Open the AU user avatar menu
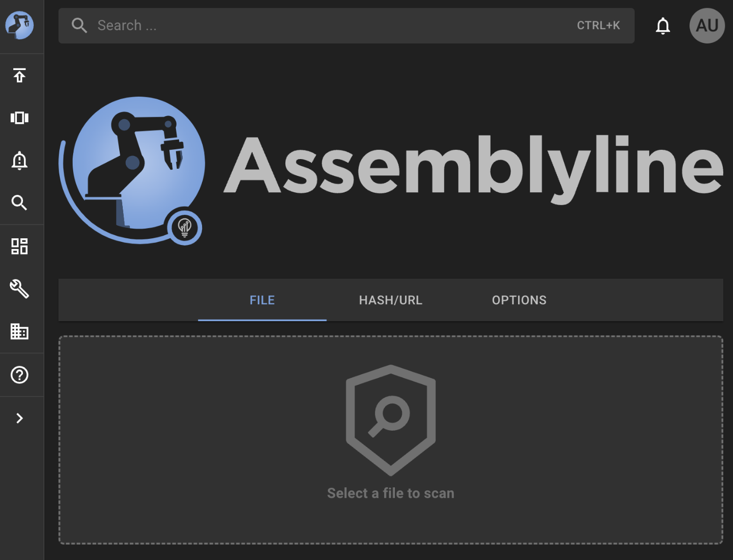 click(707, 26)
